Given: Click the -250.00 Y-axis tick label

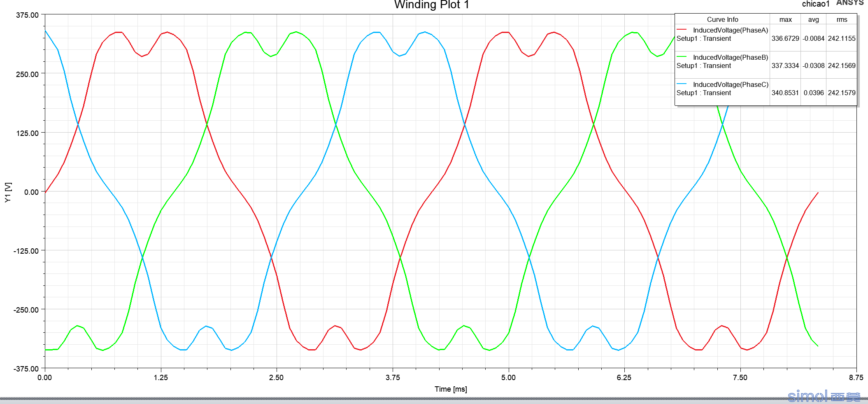Looking at the screenshot, I should pos(26,310).
